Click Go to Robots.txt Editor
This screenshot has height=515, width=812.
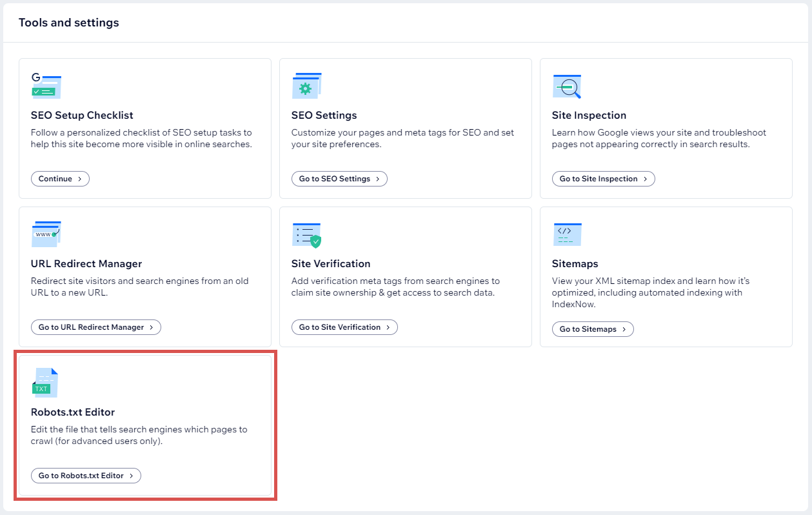(85, 476)
